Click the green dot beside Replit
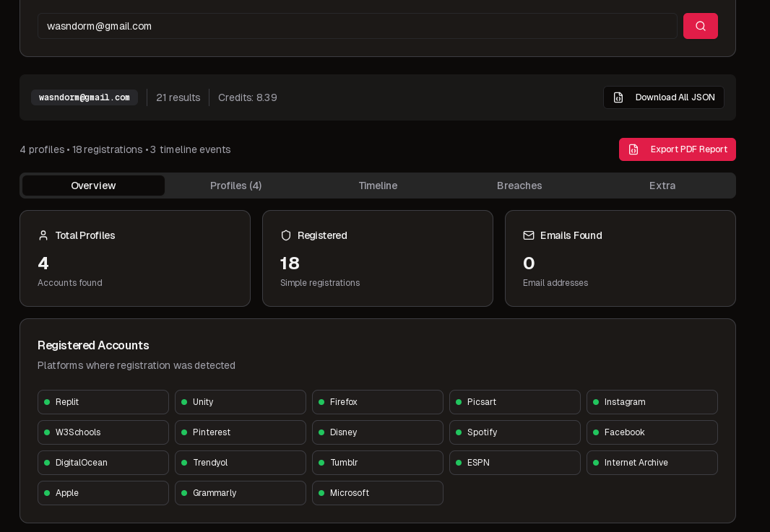The height and width of the screenshot is (532, 770). 47,402
